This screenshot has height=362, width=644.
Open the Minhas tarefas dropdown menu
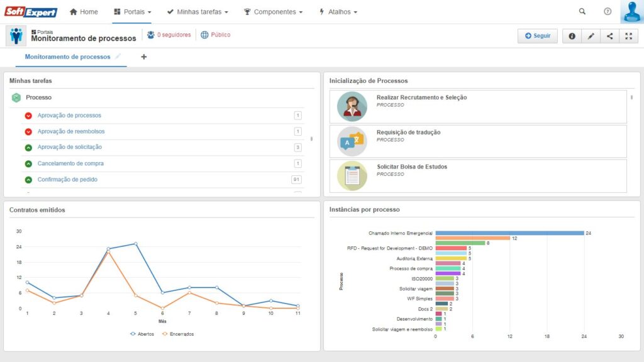click(197, 12)
